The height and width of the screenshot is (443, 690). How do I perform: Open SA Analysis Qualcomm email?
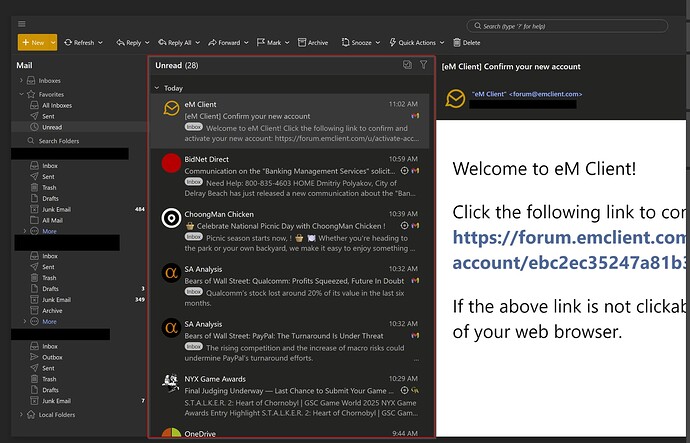[x=290, y=286]
